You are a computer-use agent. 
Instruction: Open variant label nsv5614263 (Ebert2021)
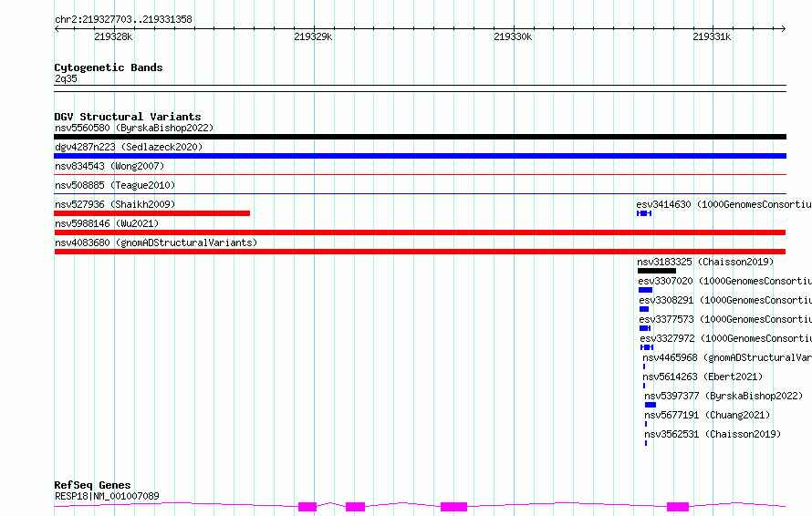(x=703, y=377)
